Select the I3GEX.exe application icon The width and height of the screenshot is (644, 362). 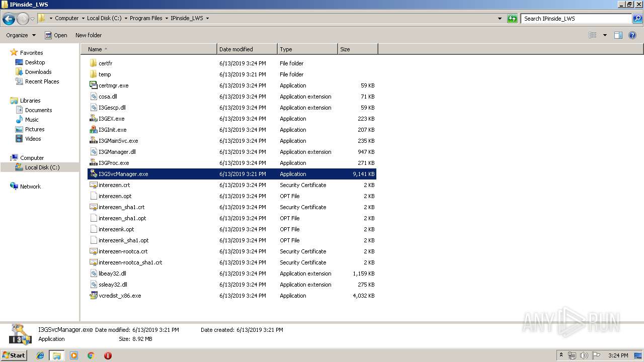click(x=93, y=119)
